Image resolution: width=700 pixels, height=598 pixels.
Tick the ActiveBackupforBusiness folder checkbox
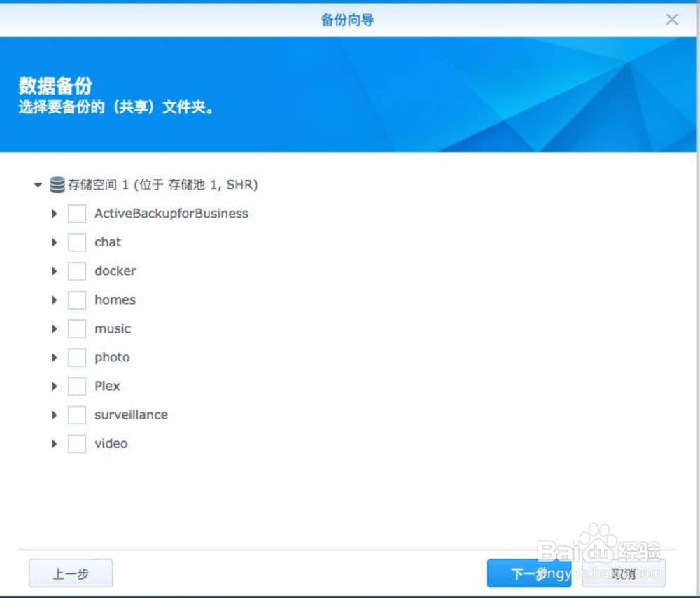click(x=77, y=214)
